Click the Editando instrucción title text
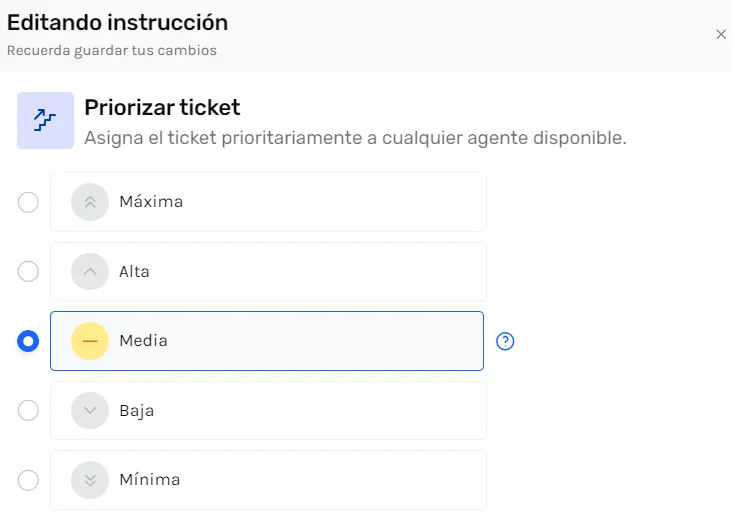Viewport: 732px width, 521px height. (x=117, y=21)
